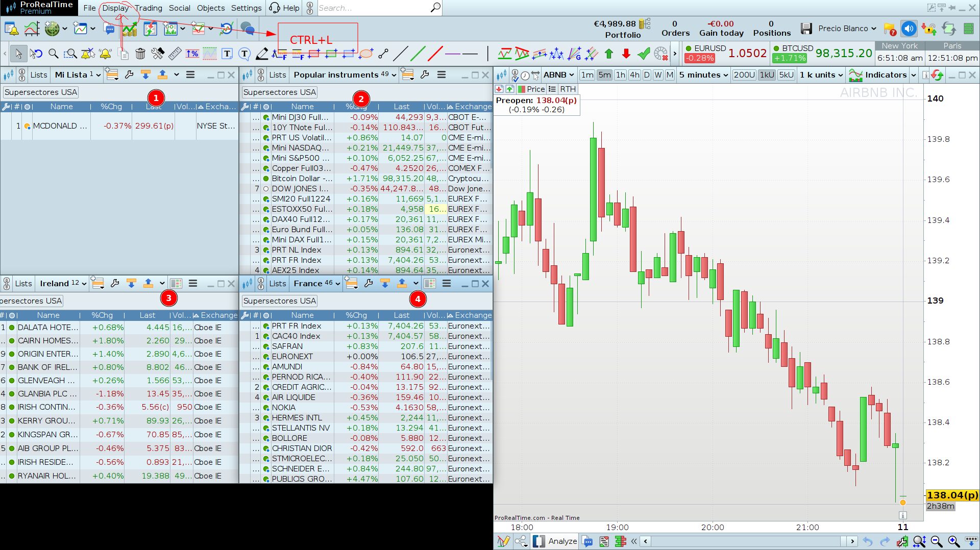This screenshot has width=980, height=550.
Task: Open the Popular instruments list selector
Action: 345,75
